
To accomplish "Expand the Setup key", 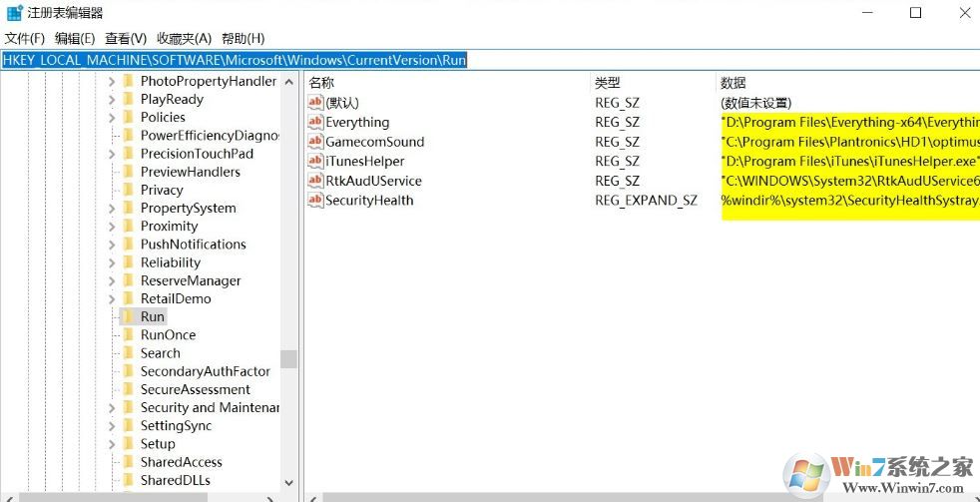I will coord(111,444).
